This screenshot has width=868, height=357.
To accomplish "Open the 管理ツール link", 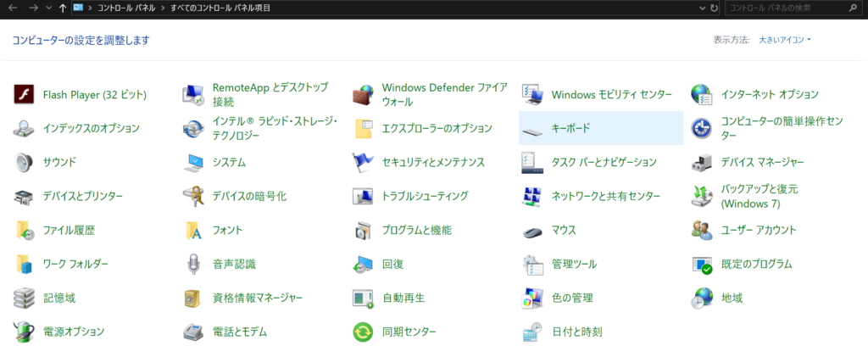I will click(x=574, y=264).
